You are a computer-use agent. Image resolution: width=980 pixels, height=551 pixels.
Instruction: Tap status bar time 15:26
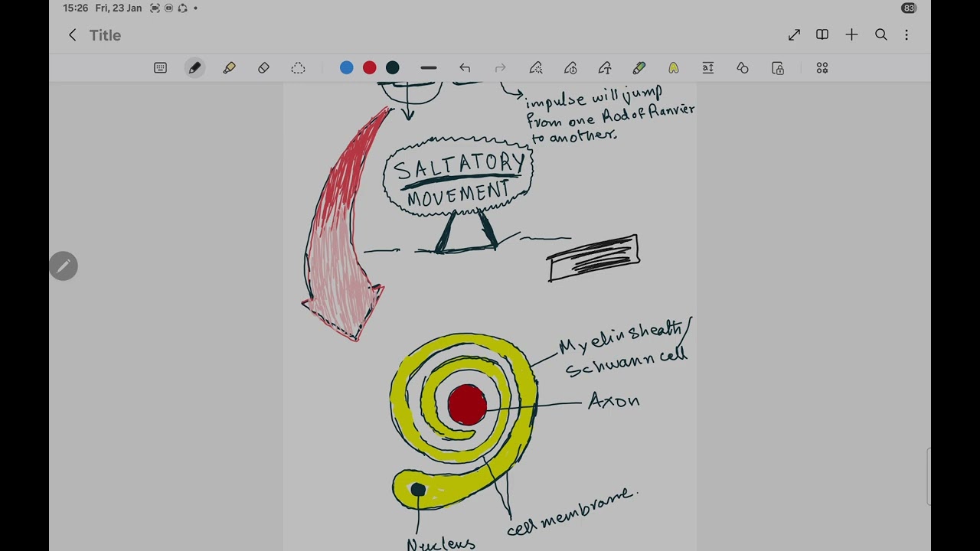[76, 8]
